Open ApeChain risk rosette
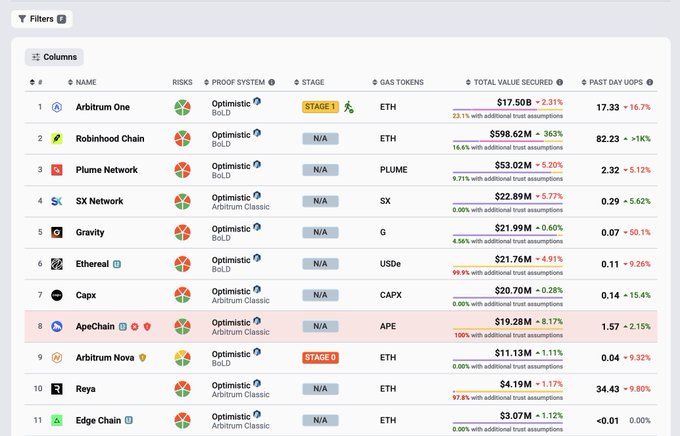This screenshot has height=436, width=680. pyautogui.click(x=183, y=326)
